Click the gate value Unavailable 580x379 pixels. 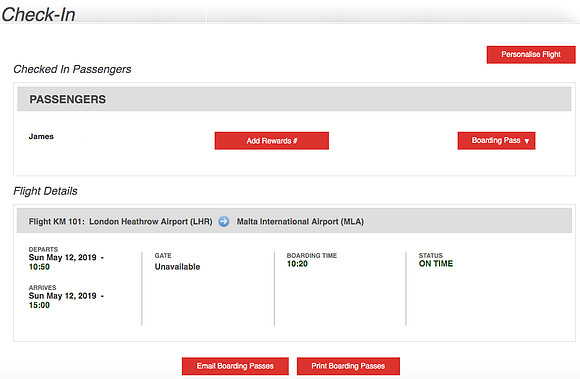[177, 267]
